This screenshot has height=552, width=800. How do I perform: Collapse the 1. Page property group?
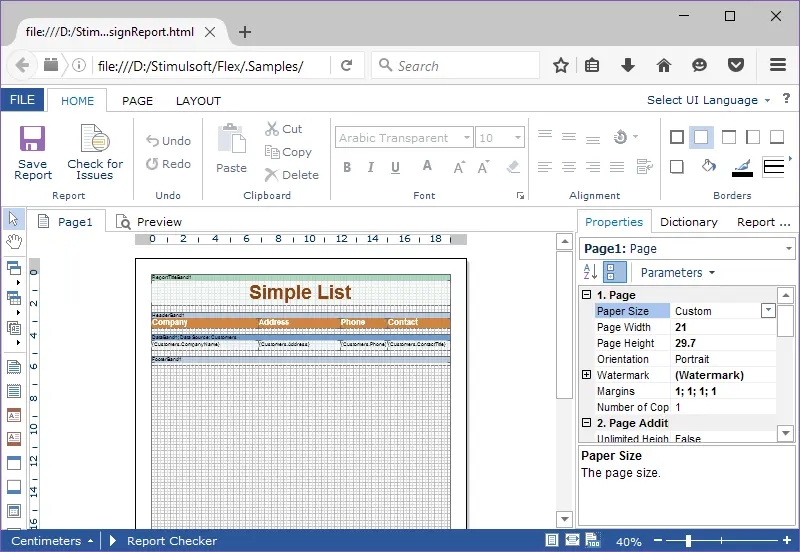[x=587, y=294]
